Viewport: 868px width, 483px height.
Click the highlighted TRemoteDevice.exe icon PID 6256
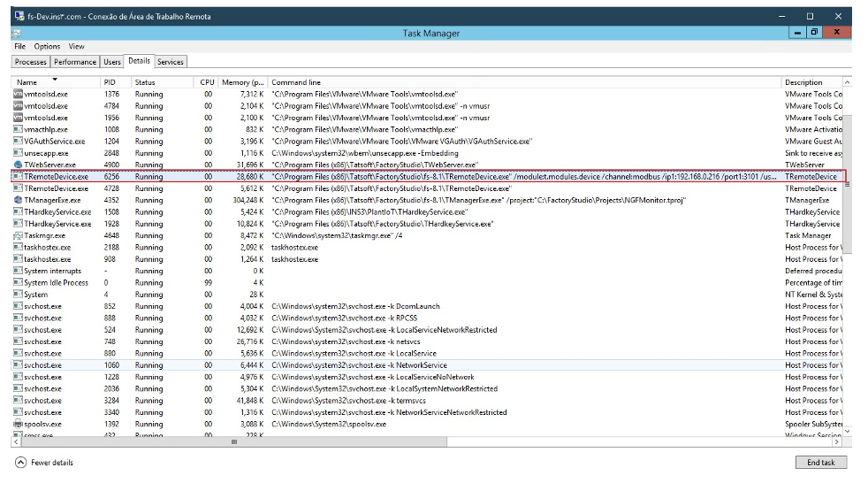(x=18, y=177)
